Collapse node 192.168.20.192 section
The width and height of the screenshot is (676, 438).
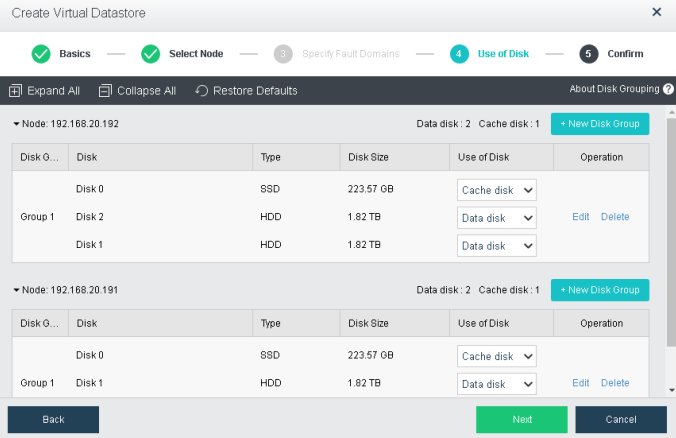pyautogui.click(x=16, y=124)
